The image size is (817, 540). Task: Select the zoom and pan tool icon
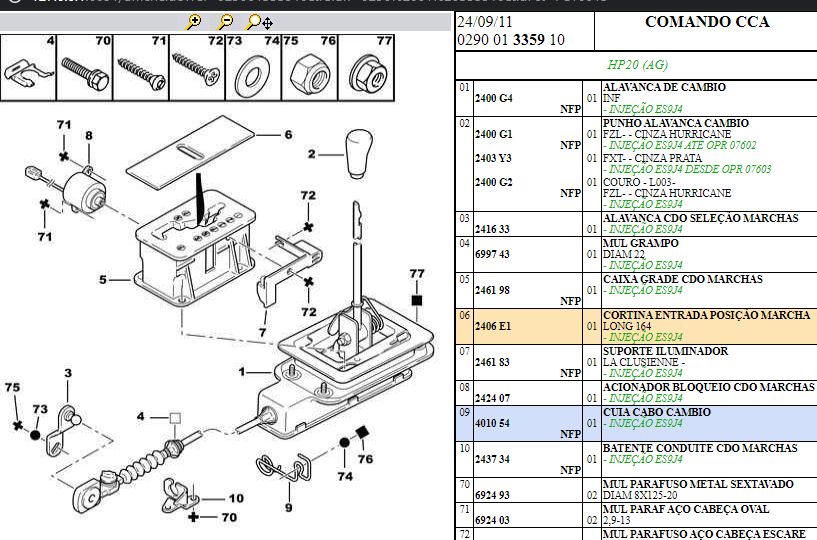click(x=258, y=21)
